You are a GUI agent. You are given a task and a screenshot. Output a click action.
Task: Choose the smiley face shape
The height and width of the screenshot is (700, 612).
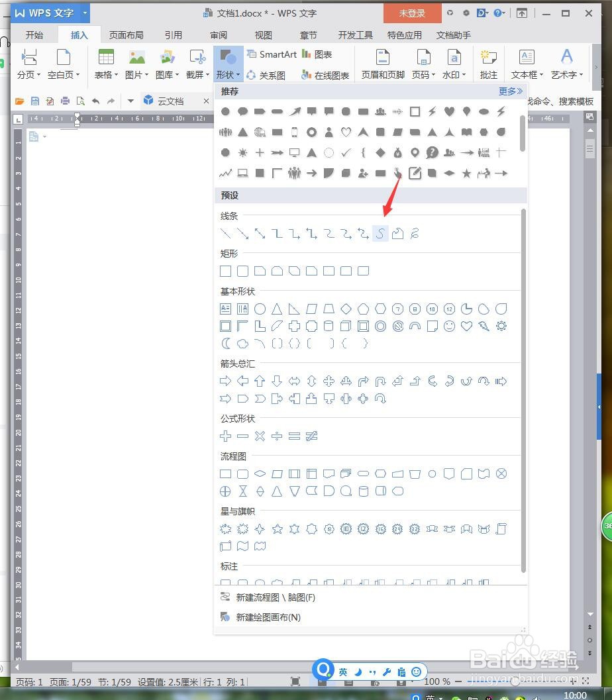click(x=450, y=326)
